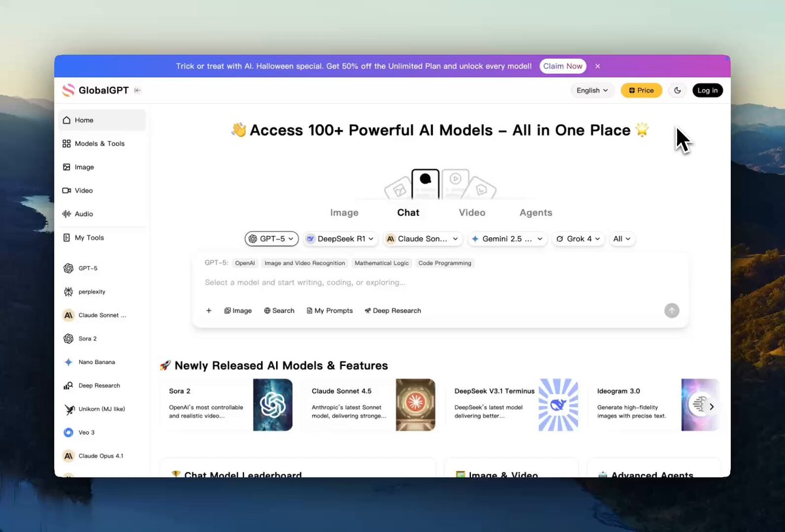Viewport: 785px width, 532px height.
Task: Switch to the Chat mode tab
Action: point(408,212)
